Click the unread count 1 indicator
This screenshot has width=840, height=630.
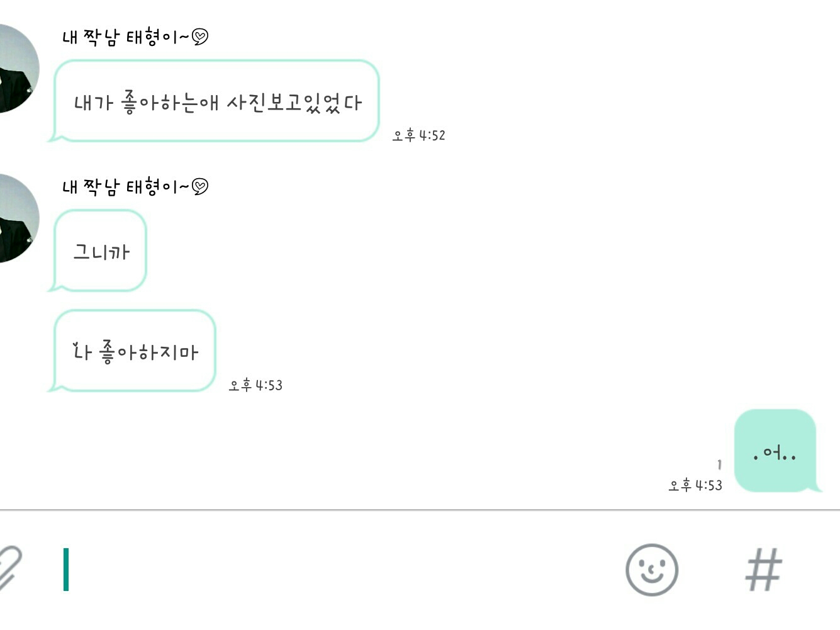pyautogui.click(x=719, y=465)
